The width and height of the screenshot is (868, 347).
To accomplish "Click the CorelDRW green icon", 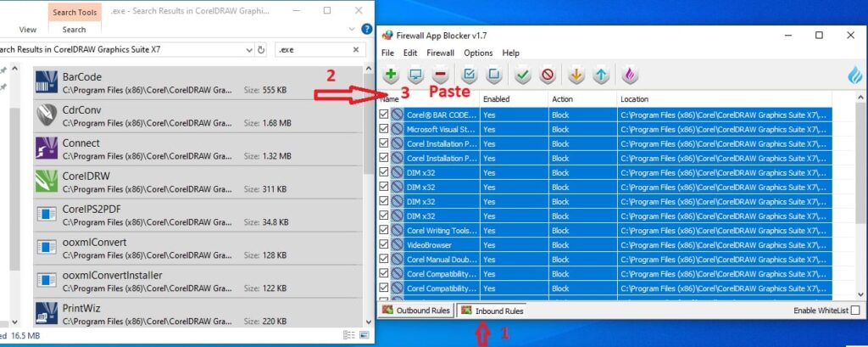I will [47, 182].
